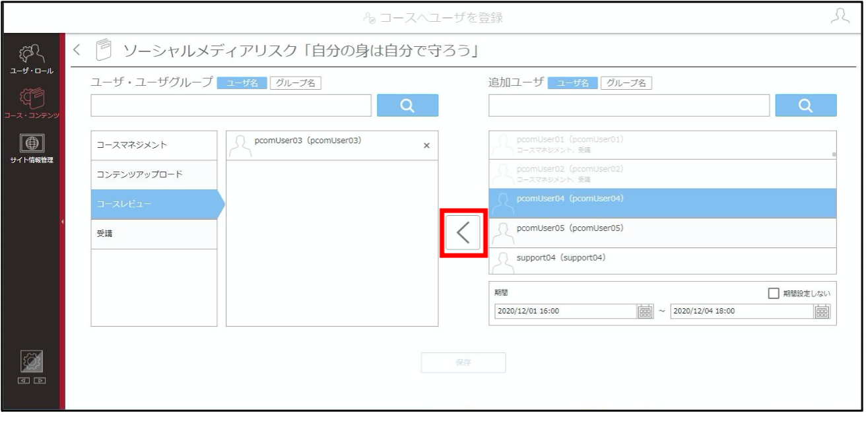Select the ユーザ名 toggle for 追加ユーザ

click(572, 83)
